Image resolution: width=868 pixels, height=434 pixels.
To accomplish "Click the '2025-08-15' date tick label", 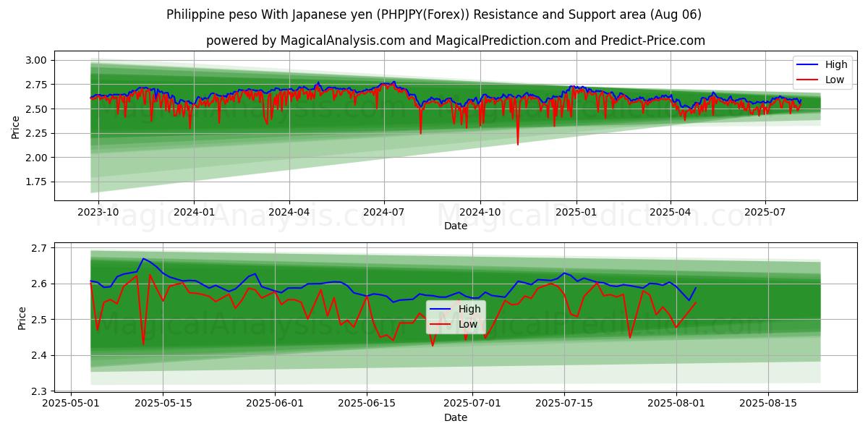I will [x=767, y=404].
